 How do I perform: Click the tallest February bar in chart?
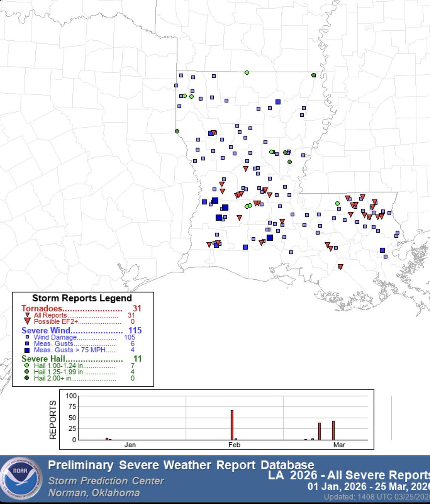coord(232,425)
